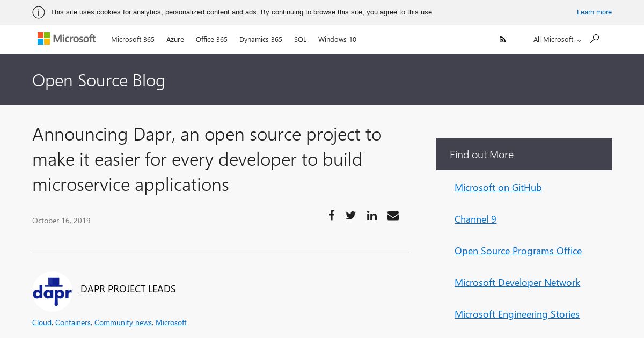This screenshot has width=644, height=338.
Task: Open the RSS feed icon
Action: point(503,39)
